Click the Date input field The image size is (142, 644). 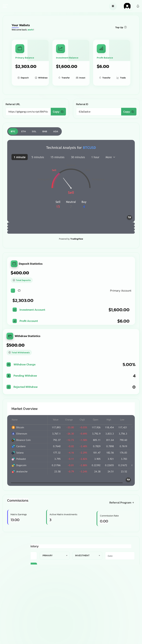tap(120, 556)
